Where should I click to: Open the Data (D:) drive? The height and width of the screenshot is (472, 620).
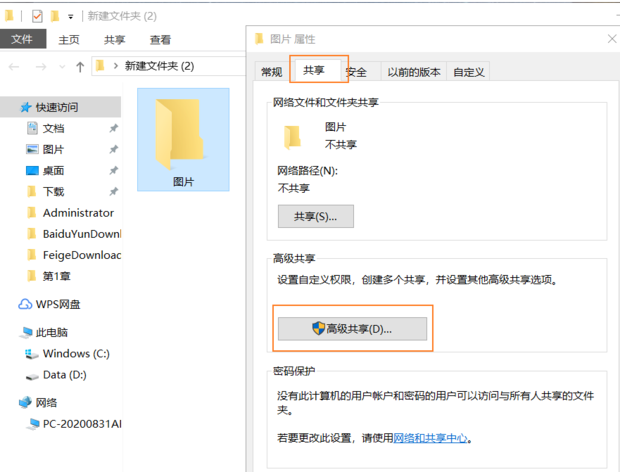[x=64, y=375]
